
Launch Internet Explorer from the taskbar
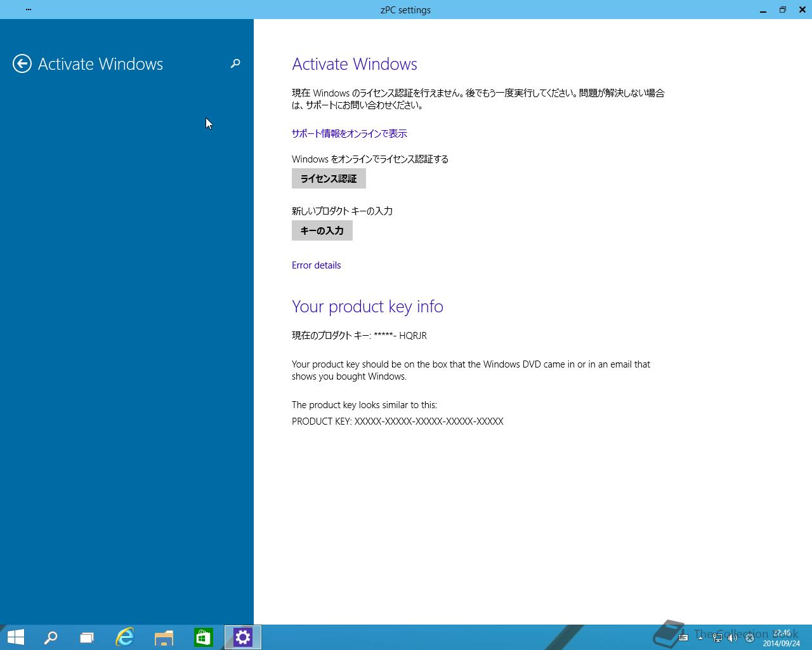point(125,637)
